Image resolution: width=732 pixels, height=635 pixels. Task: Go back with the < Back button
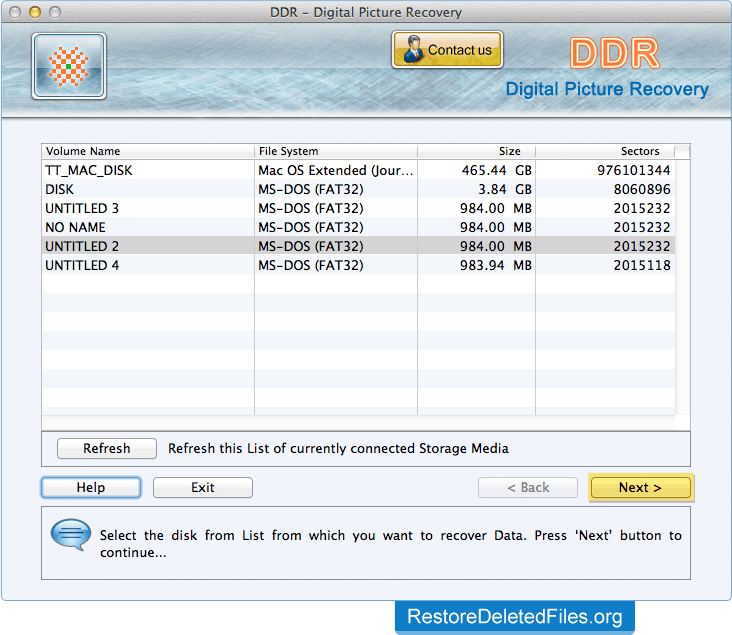pos(528,487)
